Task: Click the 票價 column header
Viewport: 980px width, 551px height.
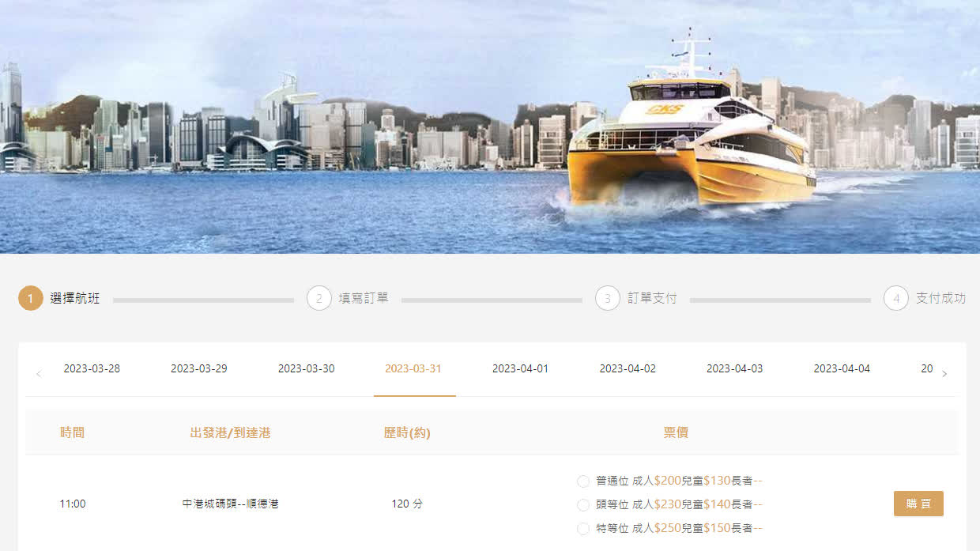Action: tap(676, 432)
